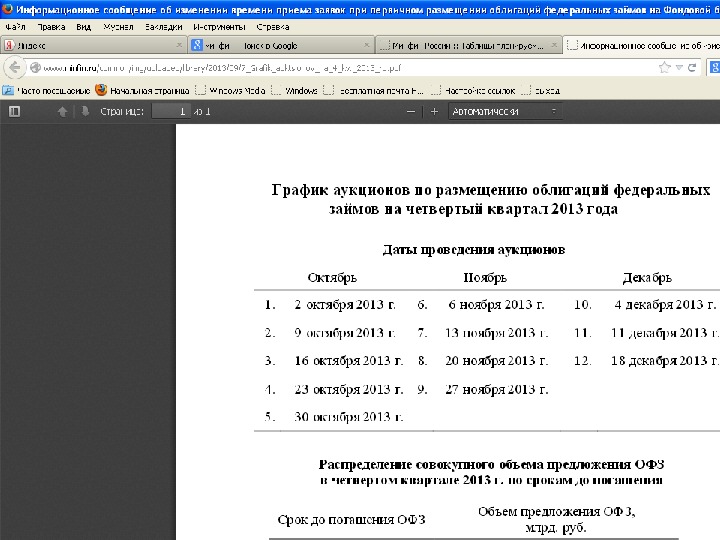Click the date 6 ноября 2013 г.

496,304
